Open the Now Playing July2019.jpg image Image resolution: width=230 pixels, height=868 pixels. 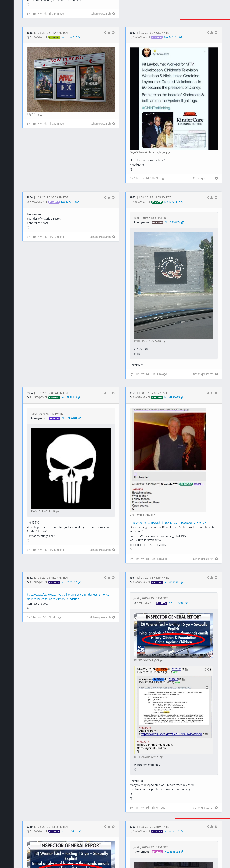point(71,79)
